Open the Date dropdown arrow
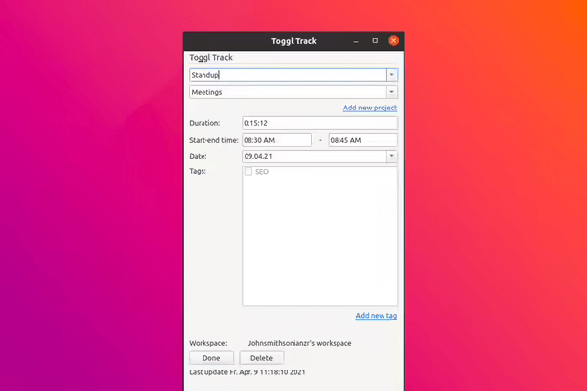The height and width of the screenshot is (392, 587). [392, 156]
